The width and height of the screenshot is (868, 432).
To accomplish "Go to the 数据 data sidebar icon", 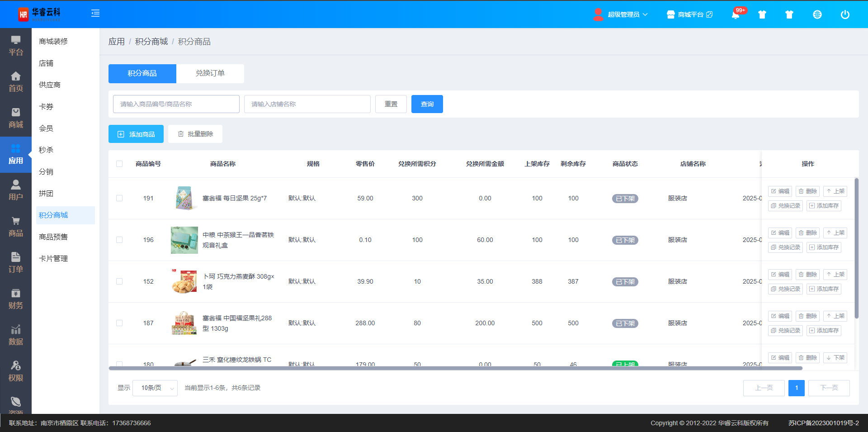I will click(16, 335).
